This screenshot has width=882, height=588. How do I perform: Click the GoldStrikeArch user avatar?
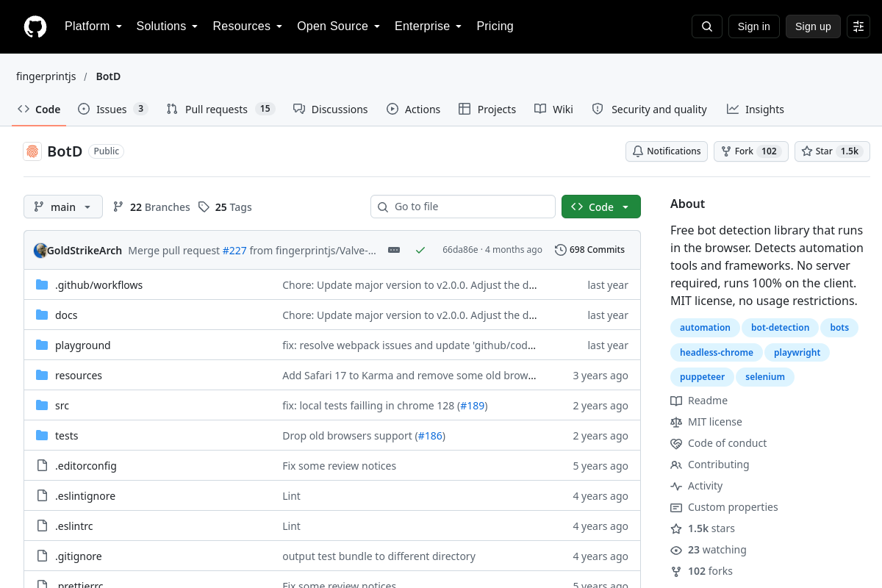pos(40,250)
